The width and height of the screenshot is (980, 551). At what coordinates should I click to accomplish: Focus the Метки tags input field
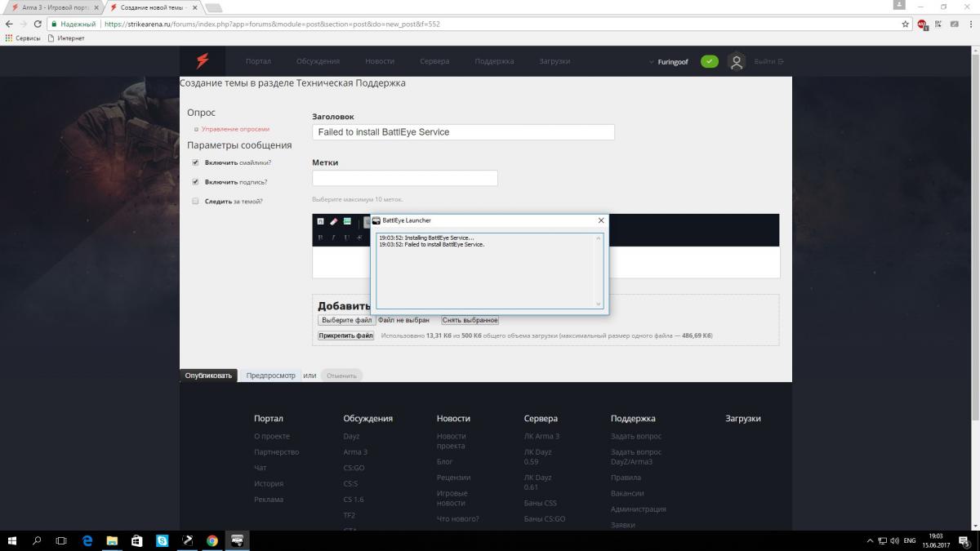[x=404, y=178]
